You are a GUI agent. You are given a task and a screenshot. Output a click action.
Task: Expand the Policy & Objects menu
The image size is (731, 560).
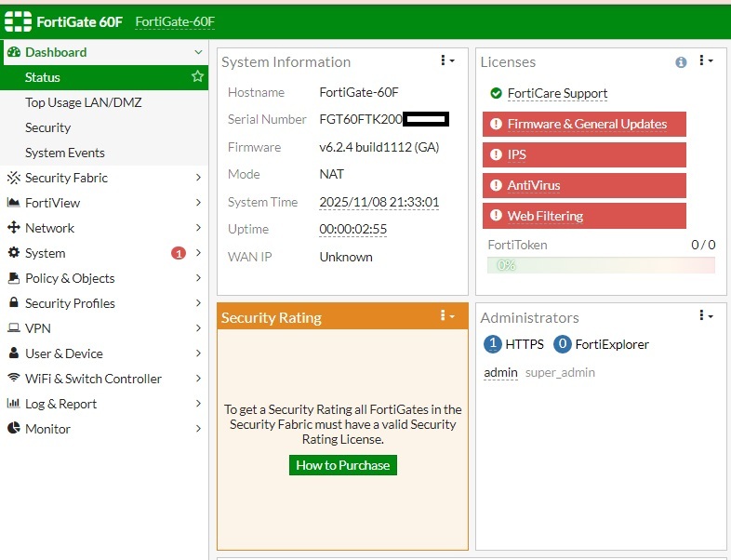click(198, 278)
